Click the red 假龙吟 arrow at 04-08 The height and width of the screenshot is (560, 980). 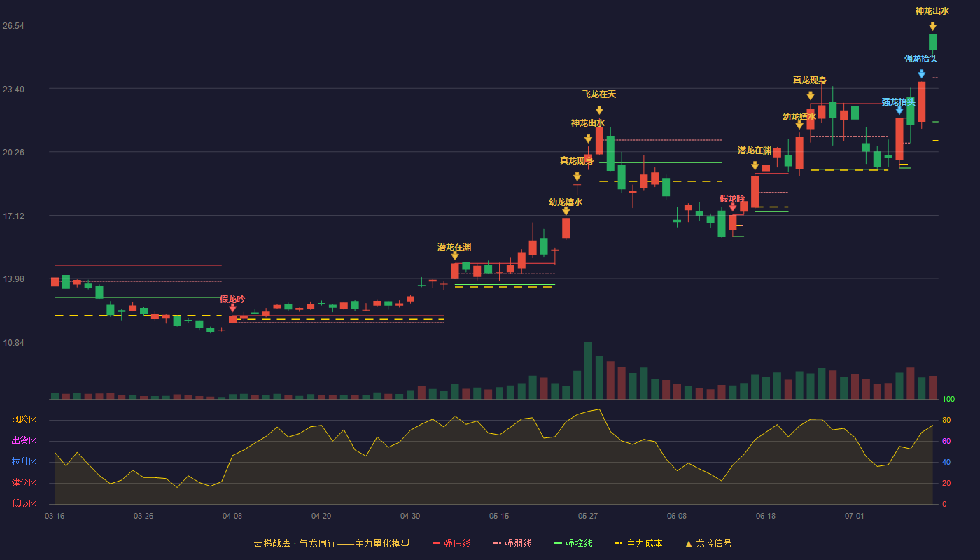click(232, 307)
